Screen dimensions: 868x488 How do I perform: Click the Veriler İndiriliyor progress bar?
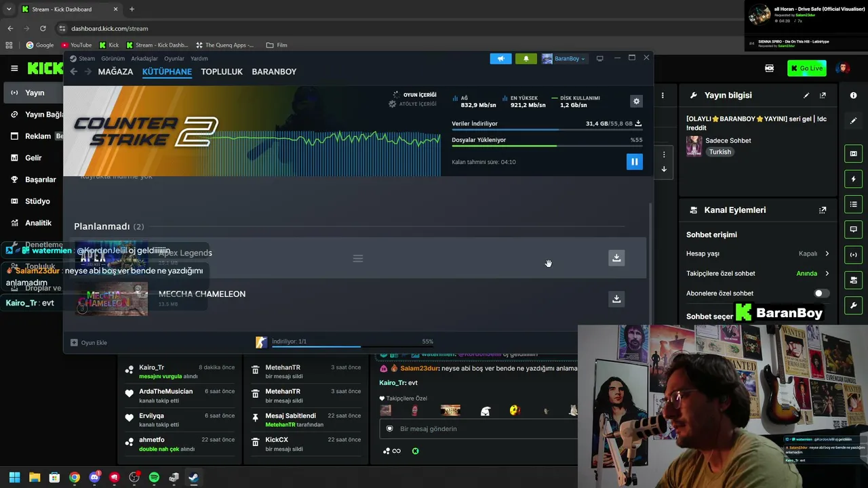click(x=547, y=129)
